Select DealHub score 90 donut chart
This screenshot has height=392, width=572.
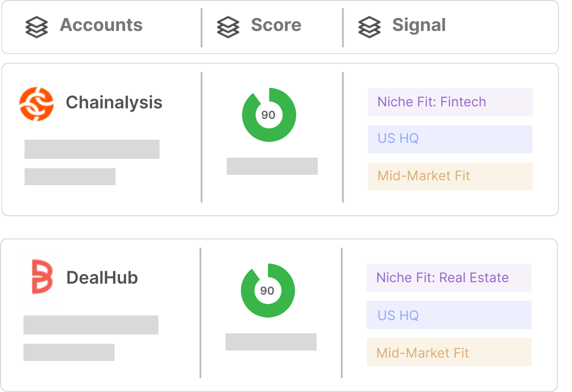tap(268, 290)
